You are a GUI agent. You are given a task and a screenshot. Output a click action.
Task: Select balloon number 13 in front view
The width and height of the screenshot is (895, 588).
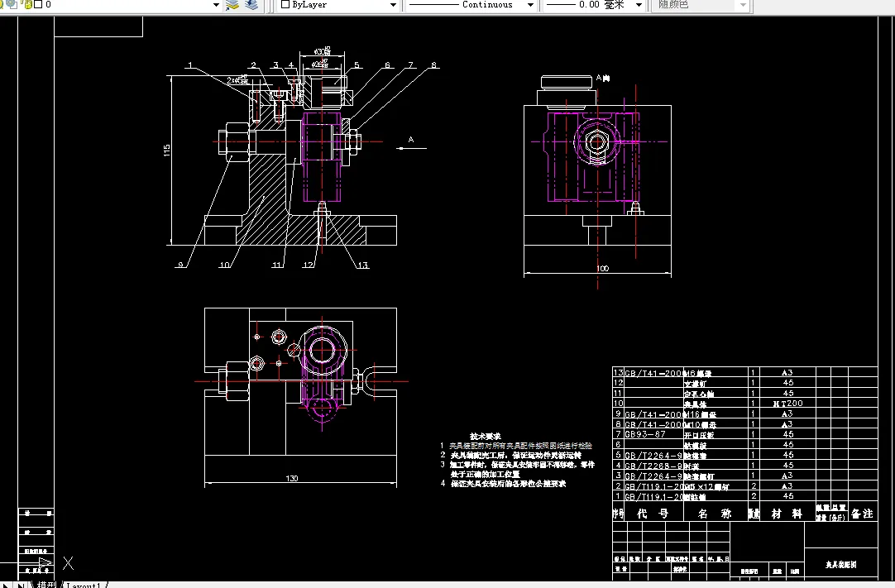[x=363, y=265]
